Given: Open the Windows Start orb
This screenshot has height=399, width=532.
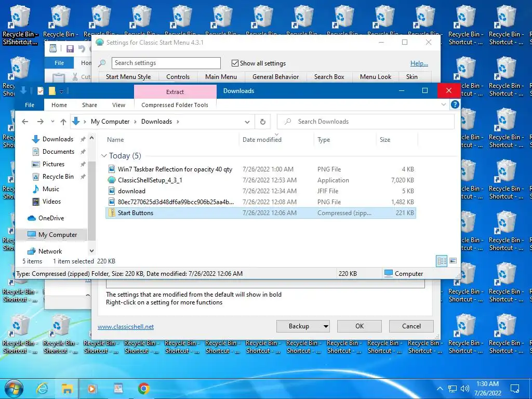Looking at the screenshot, I should pos(14,389).
